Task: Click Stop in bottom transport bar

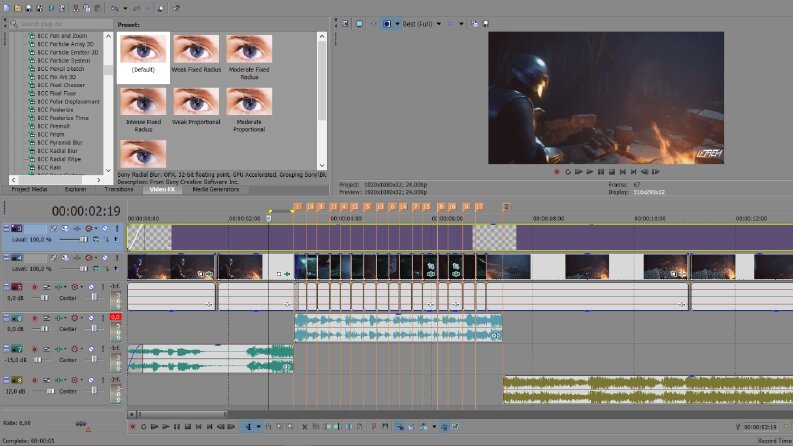Action: 188,427
